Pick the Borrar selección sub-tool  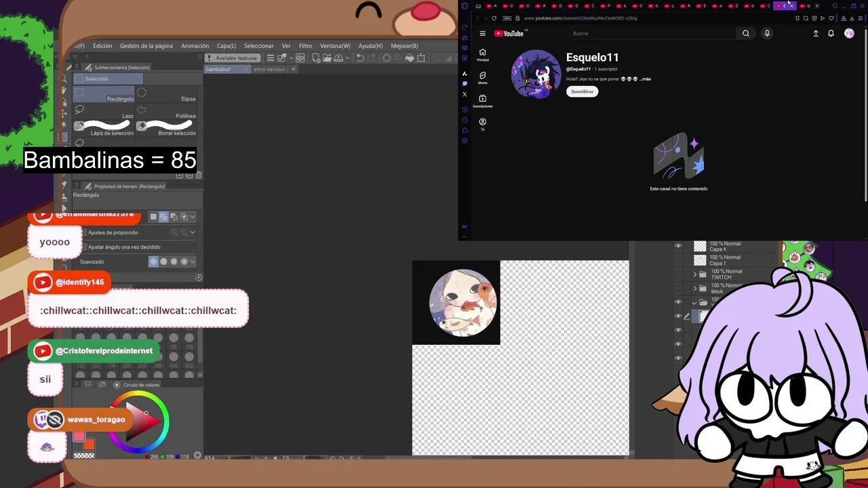click(166, 129)
